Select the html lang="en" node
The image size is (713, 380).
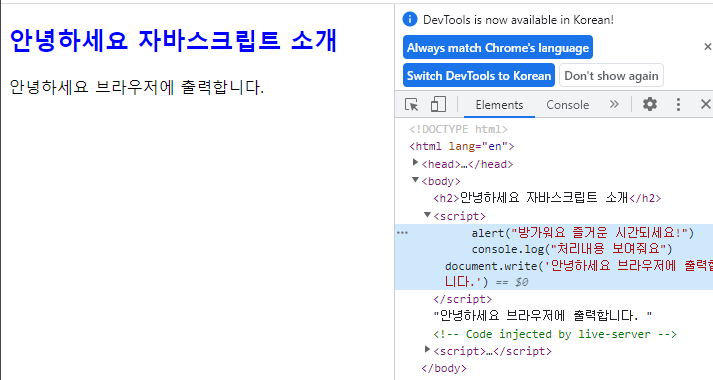[x=462, y=146]
